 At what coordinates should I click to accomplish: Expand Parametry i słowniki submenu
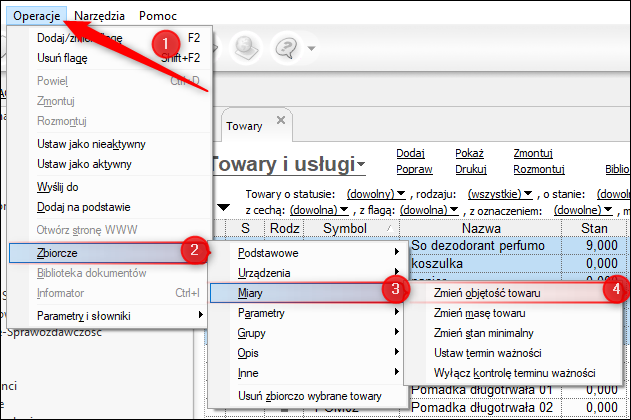click(x=108, y=316)
